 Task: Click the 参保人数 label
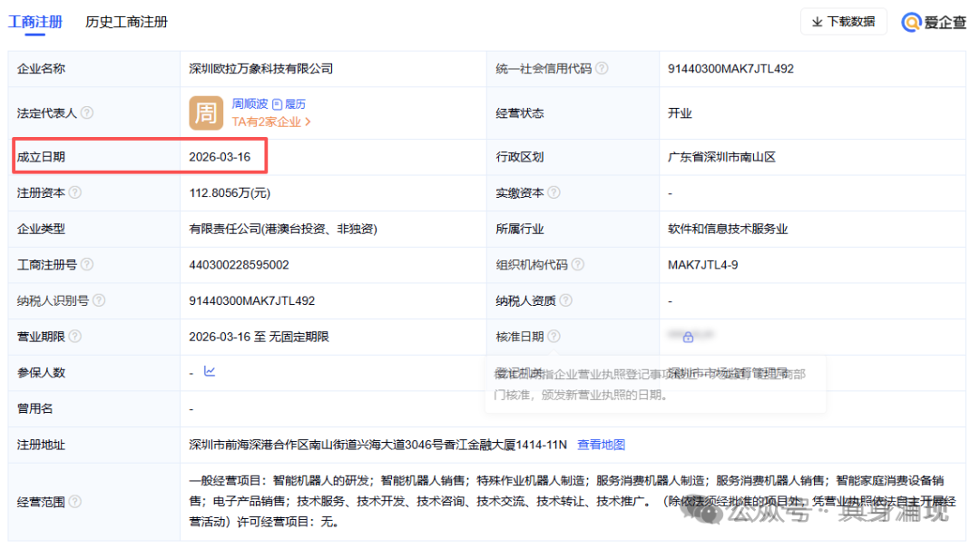point(41,373)
